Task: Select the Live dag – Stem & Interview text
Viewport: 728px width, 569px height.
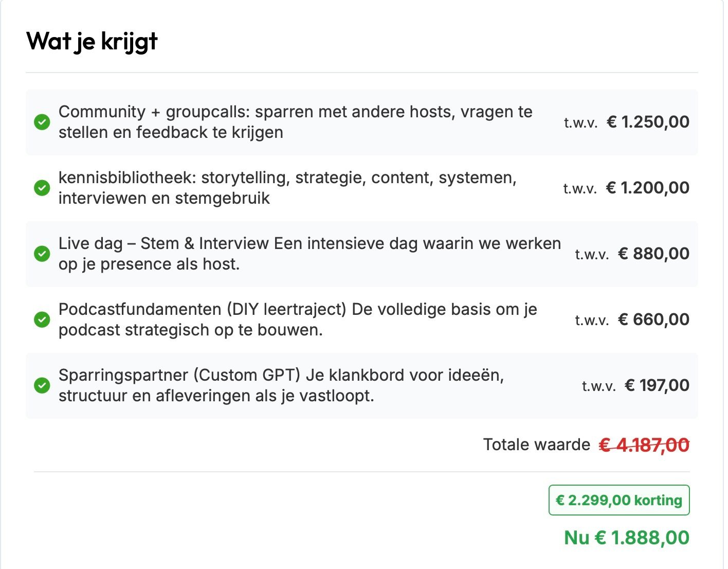Action: click(310, 254)
